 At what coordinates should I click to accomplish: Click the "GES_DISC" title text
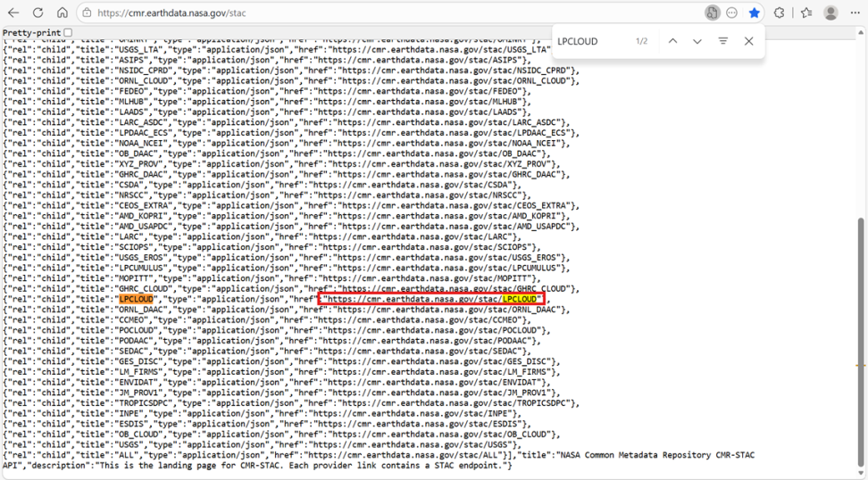[x=138, y=361]
